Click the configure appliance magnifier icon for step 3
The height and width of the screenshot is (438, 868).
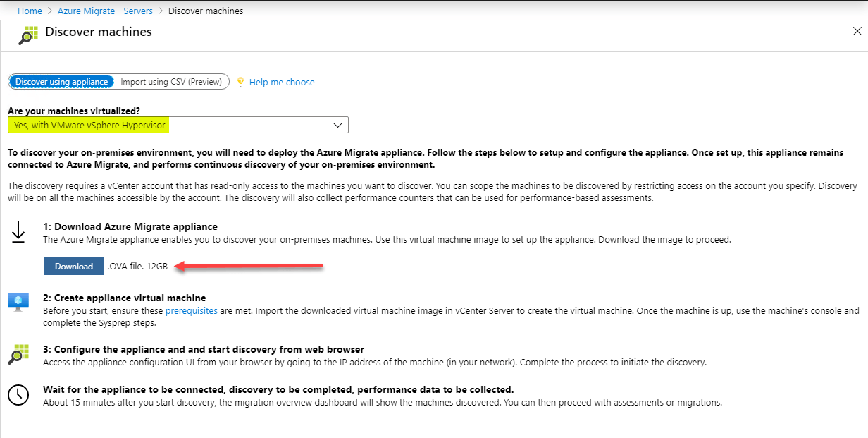(18, 354)
